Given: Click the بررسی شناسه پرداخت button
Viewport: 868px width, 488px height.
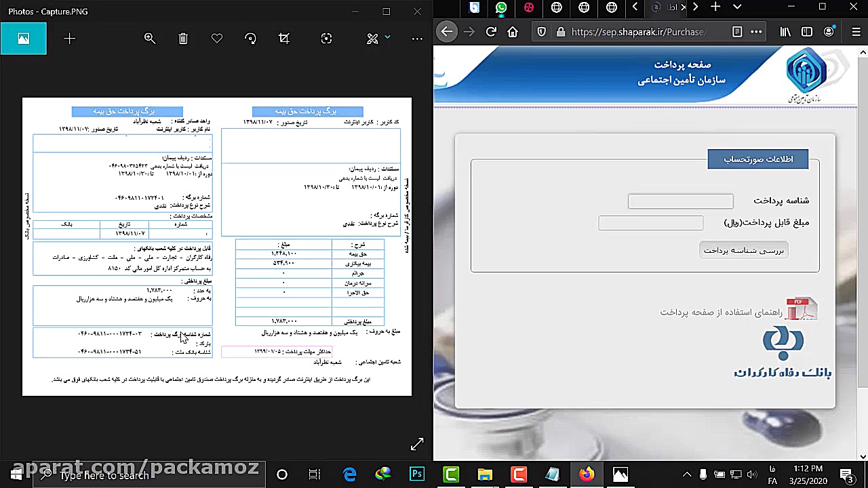Looking at the screenshot, I should click(x=743, y=250).
